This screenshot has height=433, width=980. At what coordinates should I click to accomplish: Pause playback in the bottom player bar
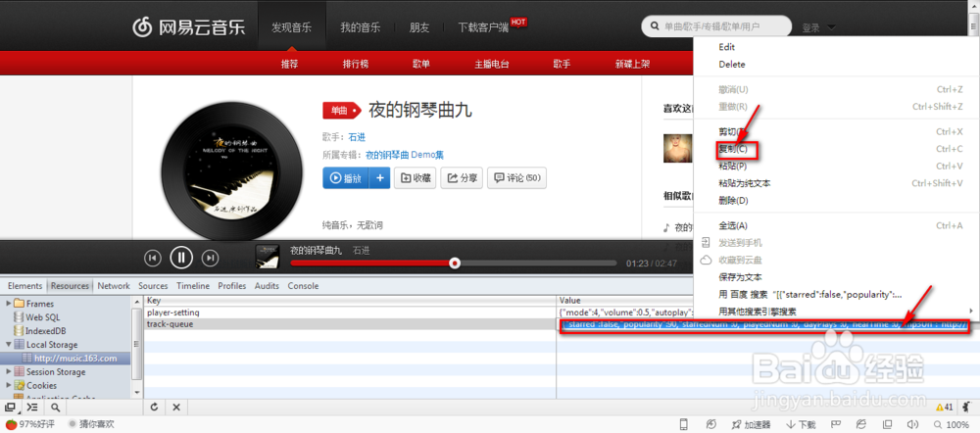pos(181,257)
